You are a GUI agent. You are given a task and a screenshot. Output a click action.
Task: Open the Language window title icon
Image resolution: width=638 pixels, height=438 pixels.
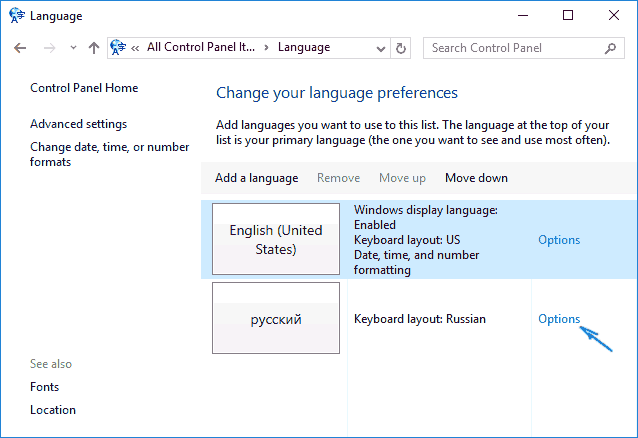pos(17,15)
